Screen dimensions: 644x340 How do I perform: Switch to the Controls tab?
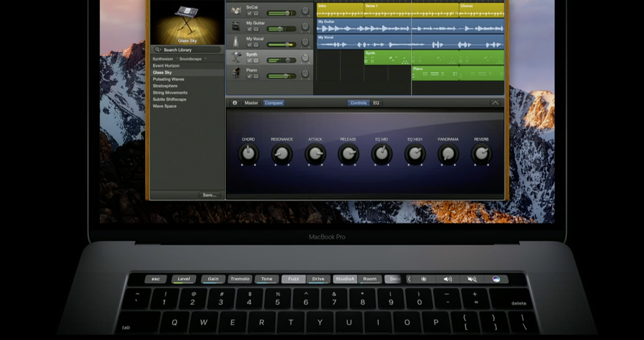[358, 103]
